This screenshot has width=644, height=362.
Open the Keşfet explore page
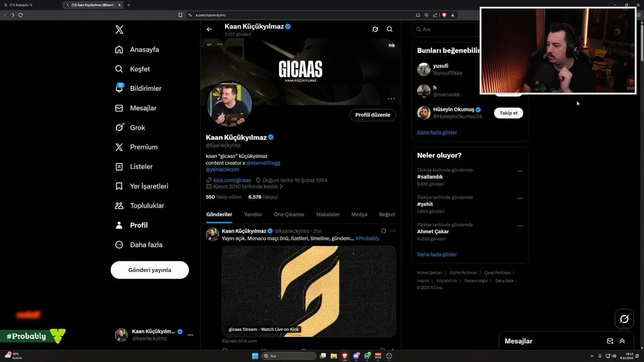[132, 69]
